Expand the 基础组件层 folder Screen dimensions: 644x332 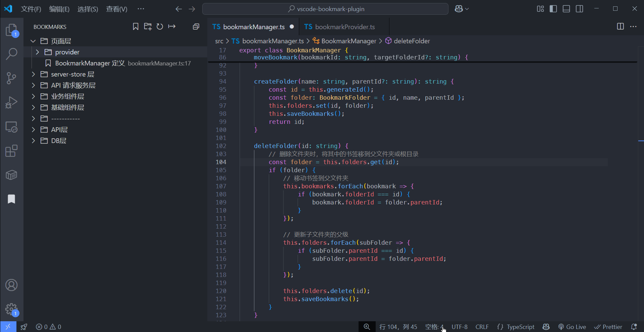pos(33,107)
